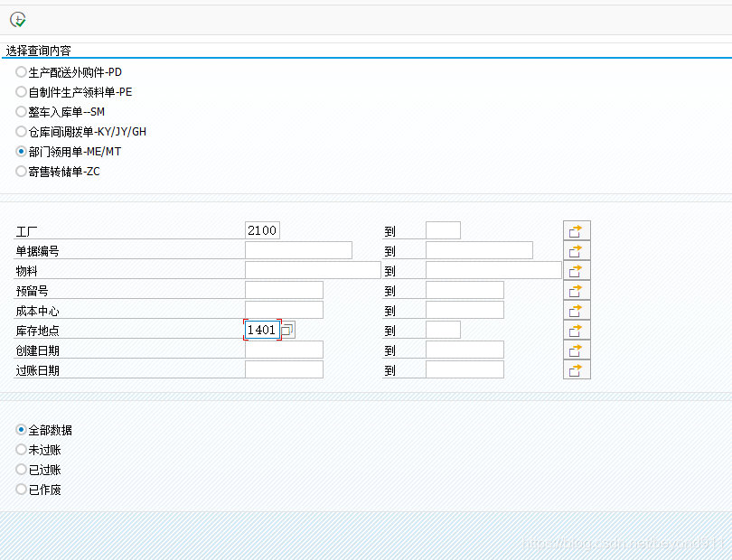Image resolution: width=732 pixels, height=560 pixels.
Task: Choose 未过账 status filter
Action: [21, 450]
